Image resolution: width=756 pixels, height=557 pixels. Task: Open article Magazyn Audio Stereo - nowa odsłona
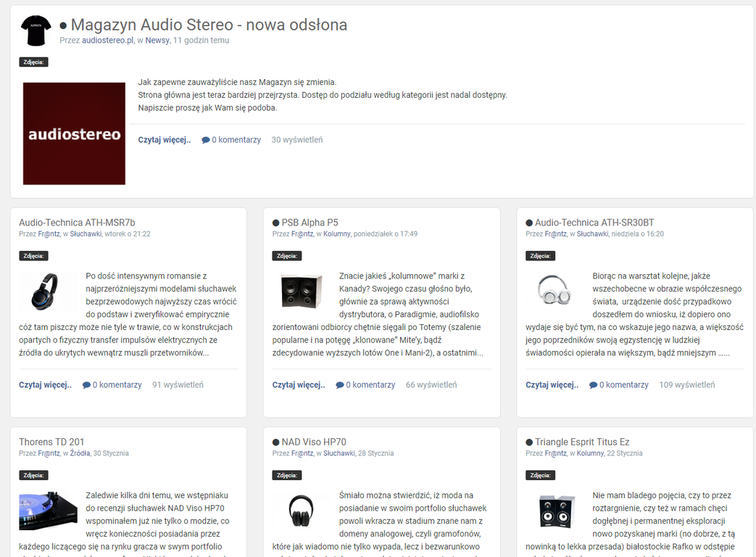[x=209, y=25]
